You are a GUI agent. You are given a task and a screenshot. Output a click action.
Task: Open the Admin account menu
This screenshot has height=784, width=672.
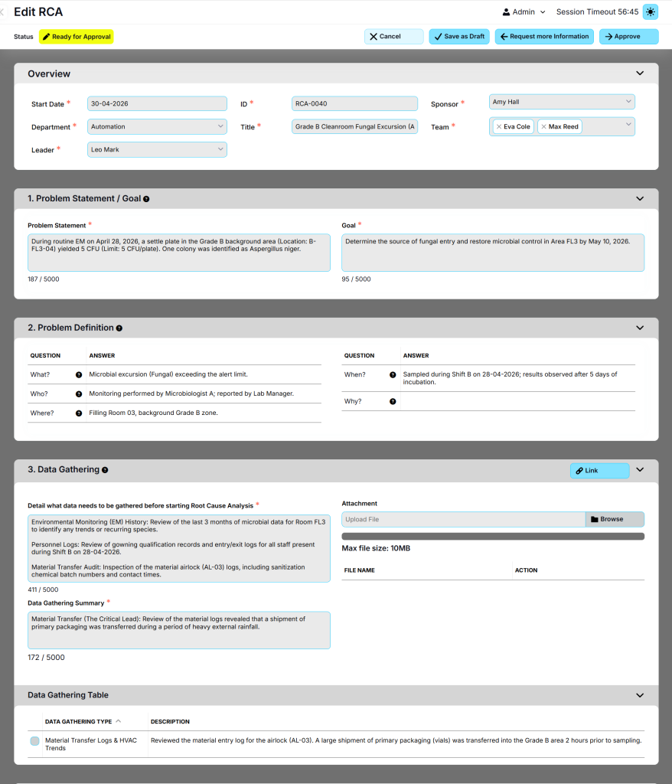(x=524, y=12)
